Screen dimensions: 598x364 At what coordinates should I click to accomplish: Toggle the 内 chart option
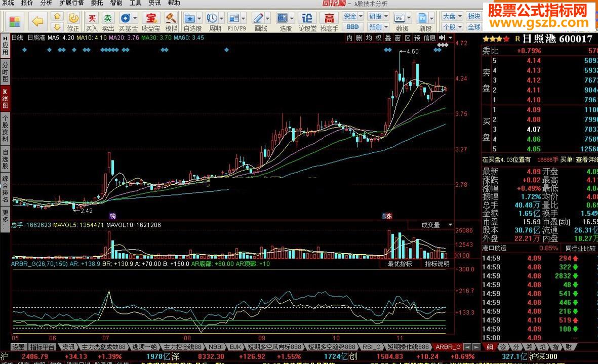[x=350, y=38]
